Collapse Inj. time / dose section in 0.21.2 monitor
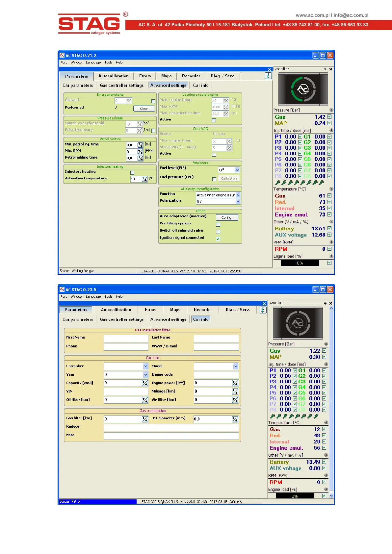Screen dimensions: 392x554 331,131
